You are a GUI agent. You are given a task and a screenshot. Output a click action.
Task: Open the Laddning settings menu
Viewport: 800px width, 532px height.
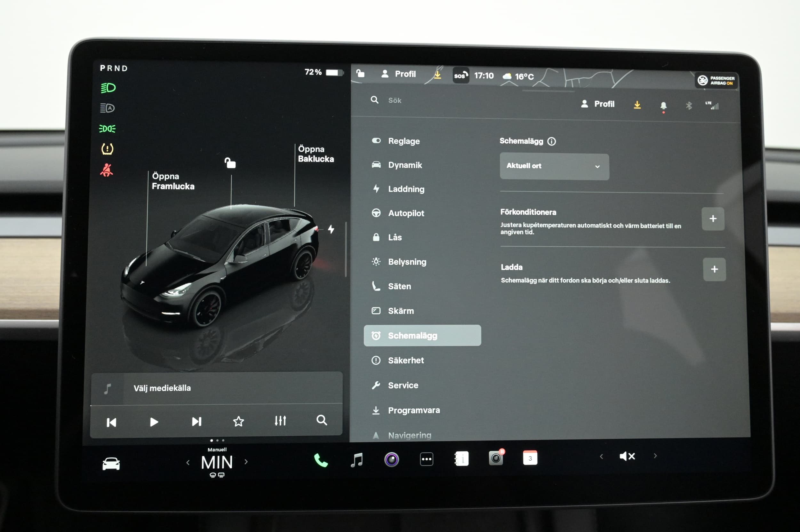coord(406,189)
